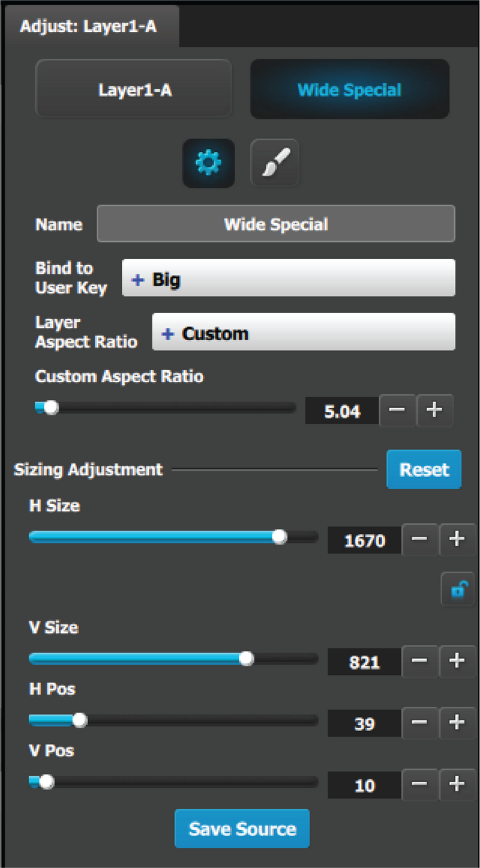
Task: Click the Adjust: Layer1-A panel tab
Action: point(91,26)
